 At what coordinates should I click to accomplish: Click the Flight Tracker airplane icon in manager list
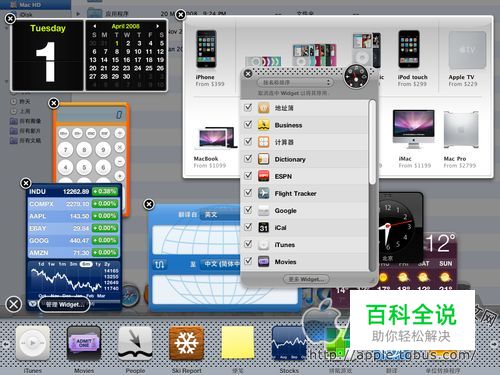click(x=264, y=193)
